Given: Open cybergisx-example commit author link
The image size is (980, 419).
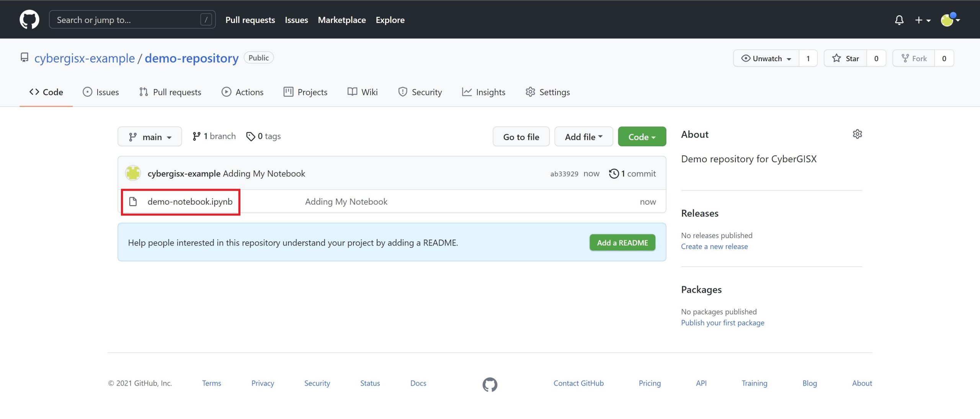Looking at the screenshot, I should coord(184,174).
